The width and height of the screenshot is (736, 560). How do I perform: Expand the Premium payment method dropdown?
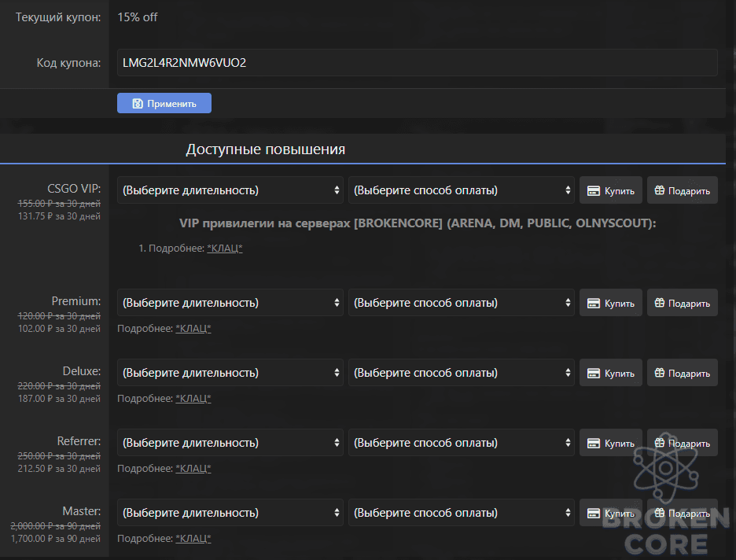pos(461,303)
